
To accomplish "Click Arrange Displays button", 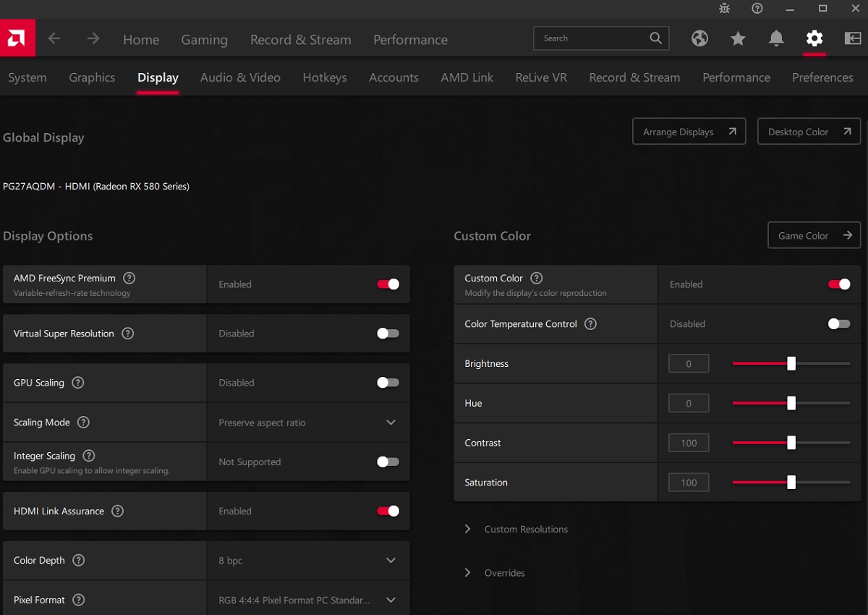I will click(x=689, y=132).
